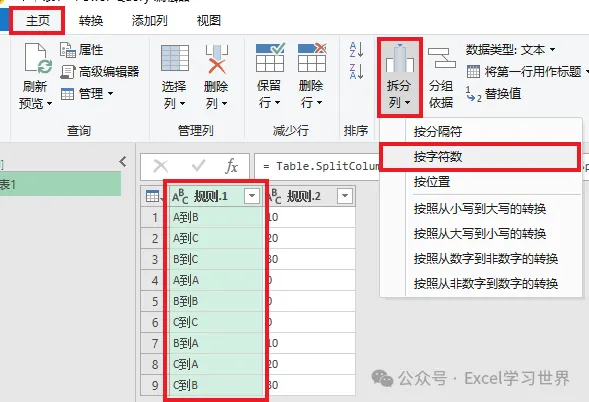This screenshot has height=402, width=589.
Task: Cancel formula with the X icon
Action: [x=161, y=166]
